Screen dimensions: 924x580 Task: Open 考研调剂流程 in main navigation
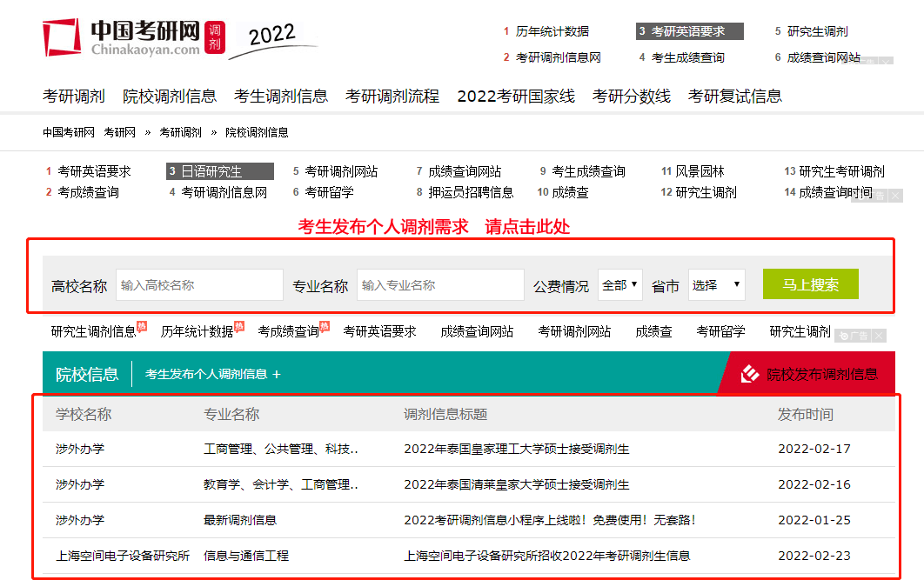pyautogui.click(x=392, y=96)
